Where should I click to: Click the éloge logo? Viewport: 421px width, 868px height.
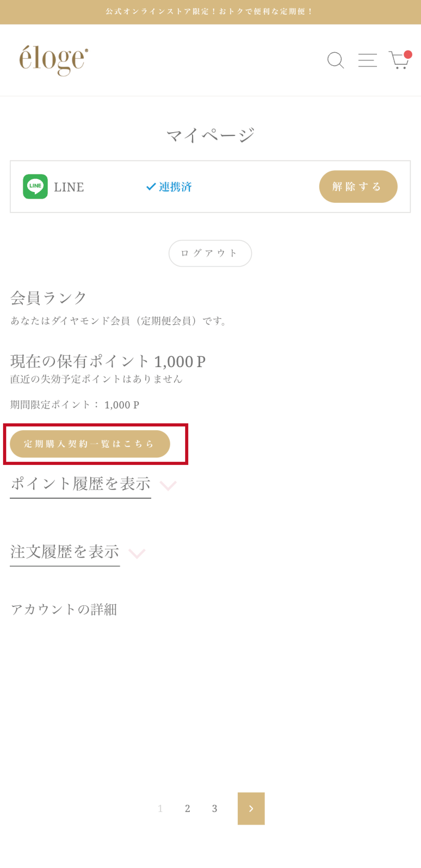54,60
